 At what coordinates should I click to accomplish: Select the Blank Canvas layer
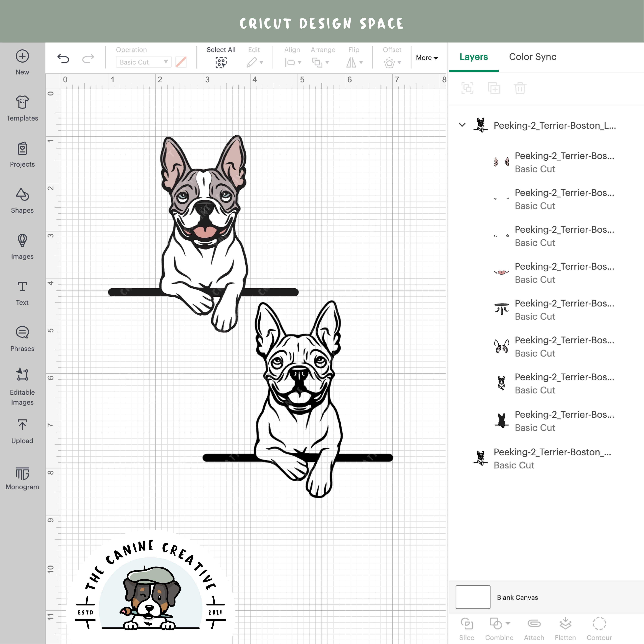(518, 597)
